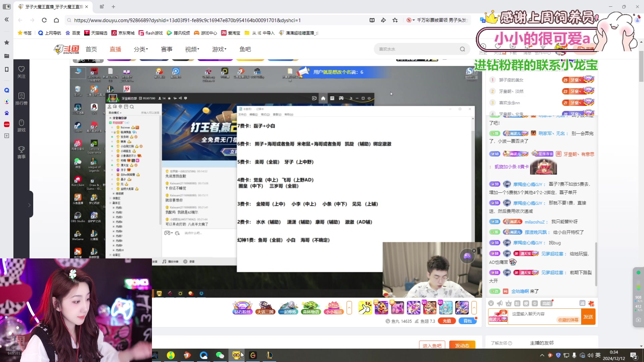Viewport: 644px width, 362px height.
Task: Expand the 分类 category dropdown
Action: pyautogui.click(x=141, y=49)
